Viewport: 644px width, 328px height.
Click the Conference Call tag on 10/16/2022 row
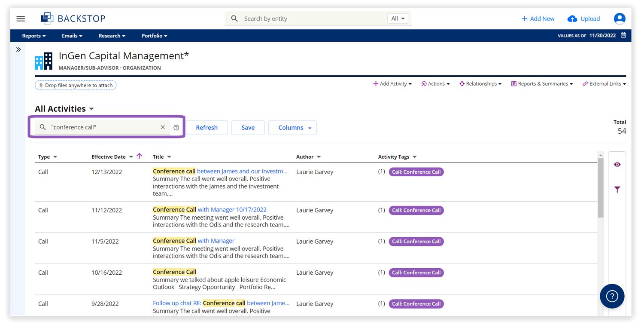(416, 273)
